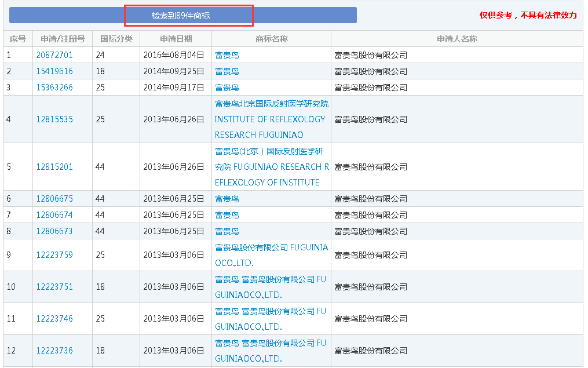Click the 商标名称 column header
588x368 pixels.
272,39
